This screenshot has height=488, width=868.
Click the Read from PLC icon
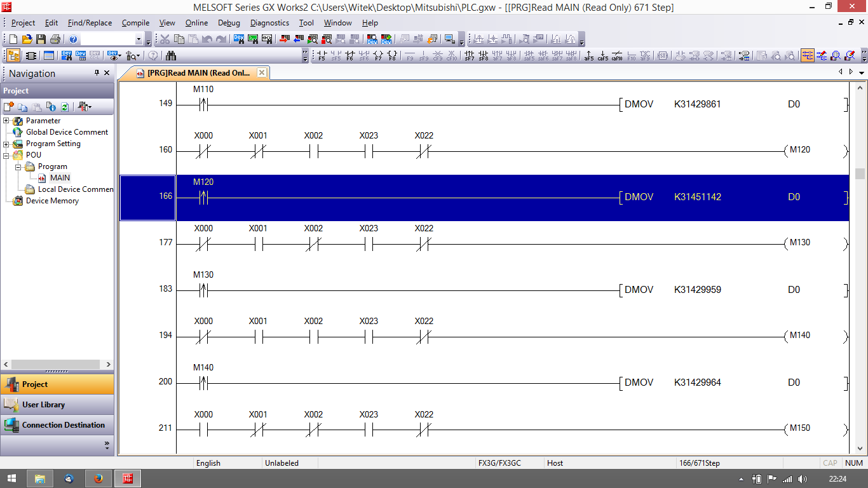298,39
